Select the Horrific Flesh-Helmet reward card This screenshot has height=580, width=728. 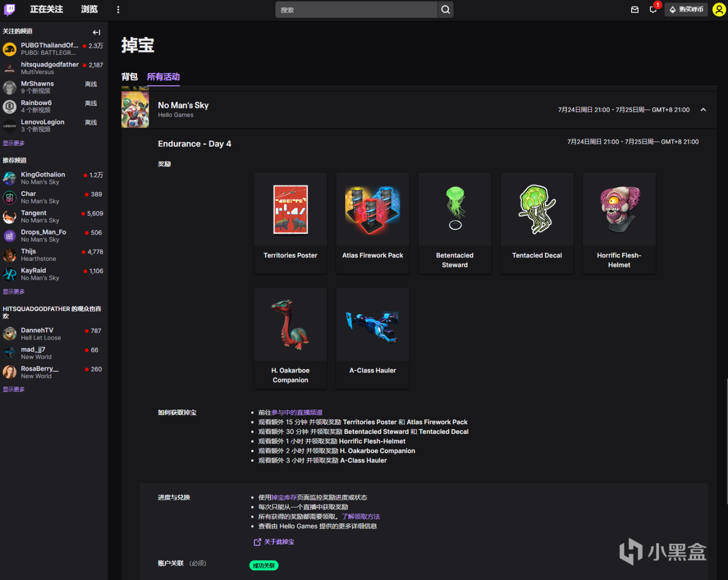click(x=619, y=223)
